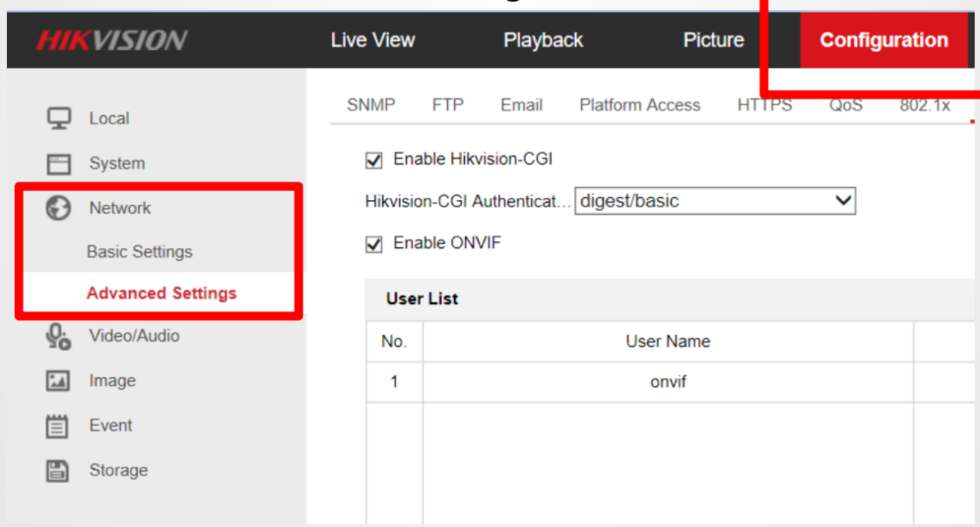Viewport: 980px width, 527px height.
Task: Open Advanced Settings under Network
Action: tap(162, 294)
